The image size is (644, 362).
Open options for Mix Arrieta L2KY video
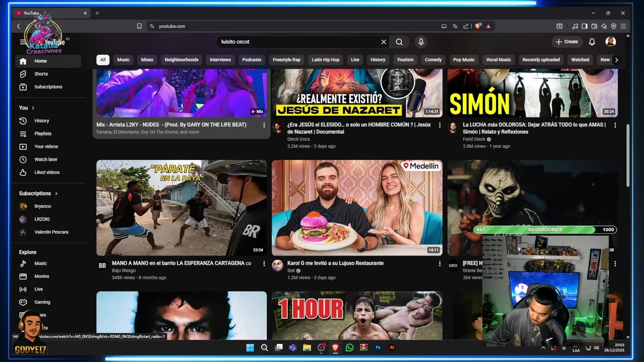[x=264, y=125]
